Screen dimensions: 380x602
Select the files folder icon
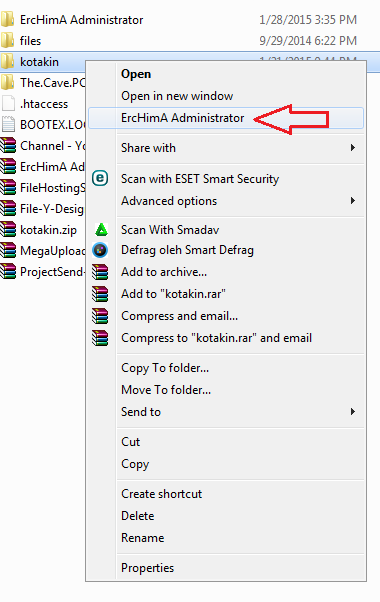7,40
